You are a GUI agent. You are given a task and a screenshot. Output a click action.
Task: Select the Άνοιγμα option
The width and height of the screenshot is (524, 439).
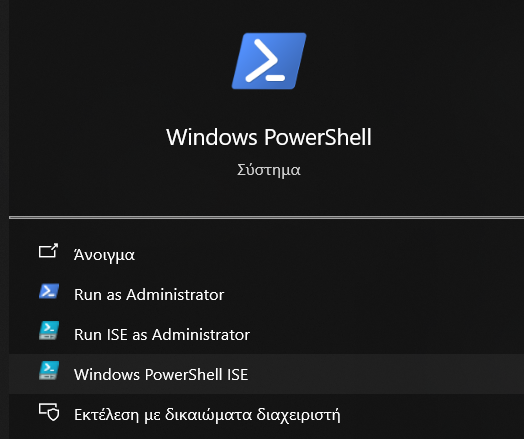pos(104,255)
